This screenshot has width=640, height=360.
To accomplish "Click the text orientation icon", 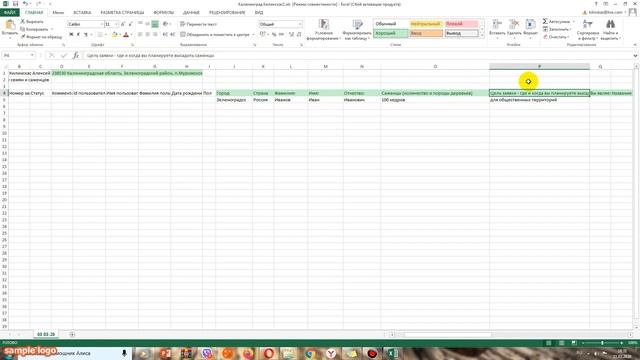I will [x=165, y=24].
